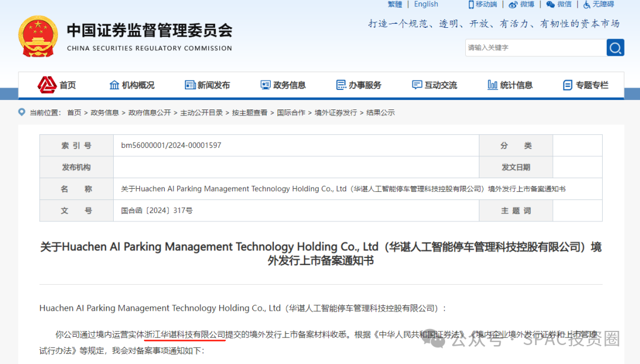Click the 分类 table label
The image size is (640, 364).
tap(516, 146)
